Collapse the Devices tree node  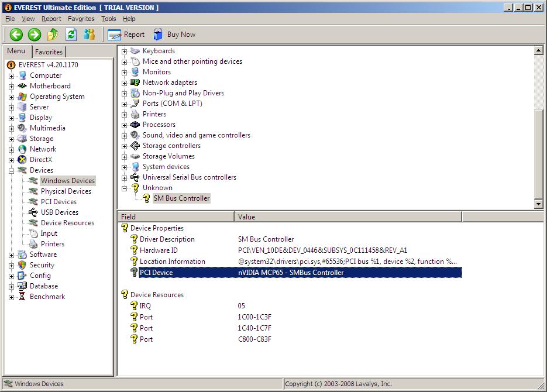(12, 170)
